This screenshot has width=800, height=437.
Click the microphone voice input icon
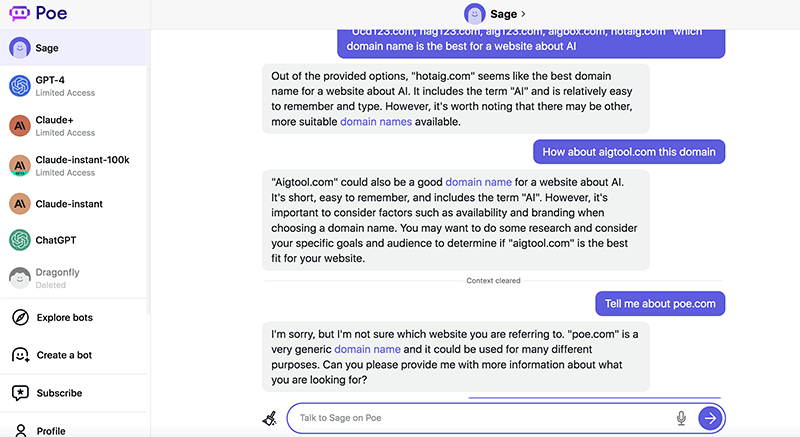(x=681, y=418)
